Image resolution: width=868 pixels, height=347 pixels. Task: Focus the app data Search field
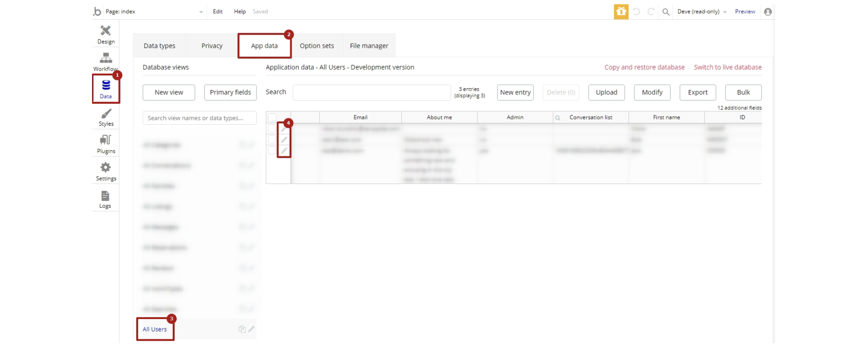371,92
